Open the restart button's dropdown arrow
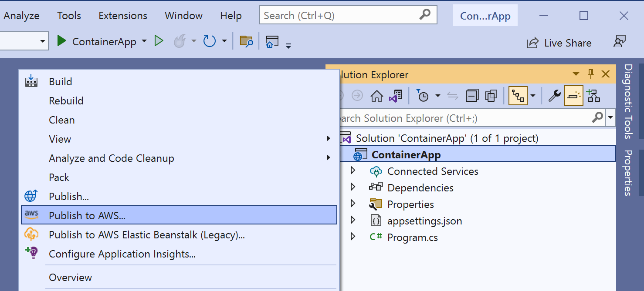 224,42
